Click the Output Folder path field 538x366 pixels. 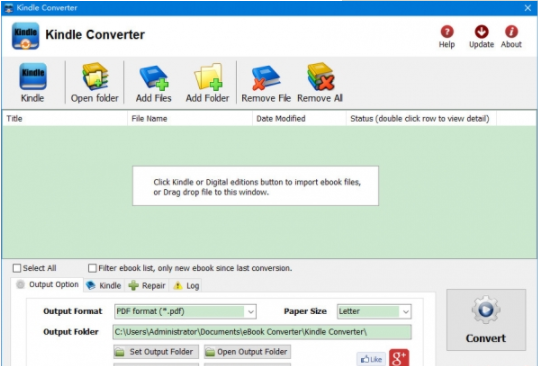coord(262,332)
